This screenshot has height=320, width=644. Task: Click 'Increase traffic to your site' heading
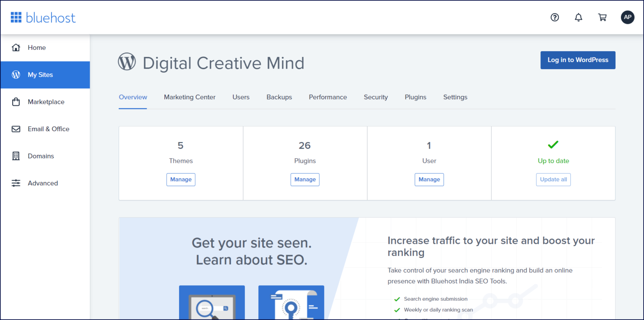(x=491, y=246)
